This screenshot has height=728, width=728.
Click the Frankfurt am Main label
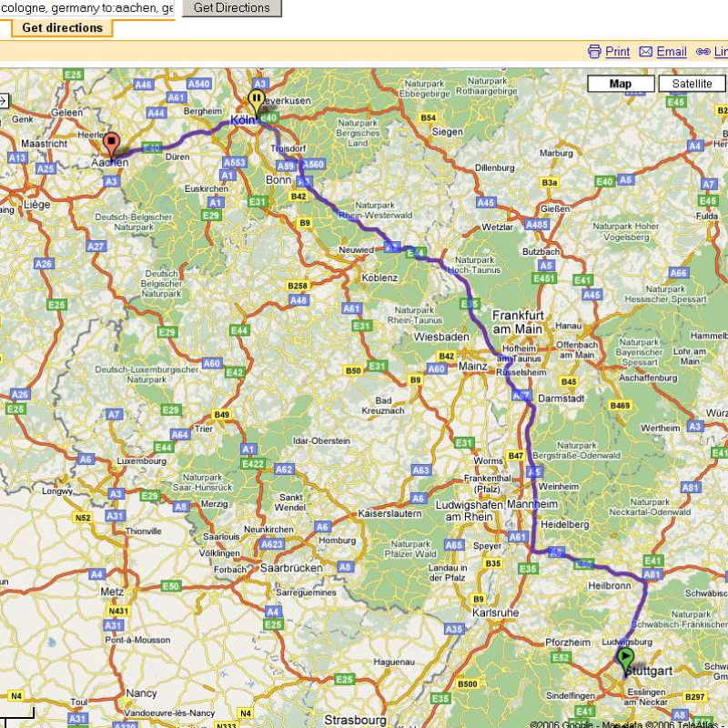(x=518, y=320)
